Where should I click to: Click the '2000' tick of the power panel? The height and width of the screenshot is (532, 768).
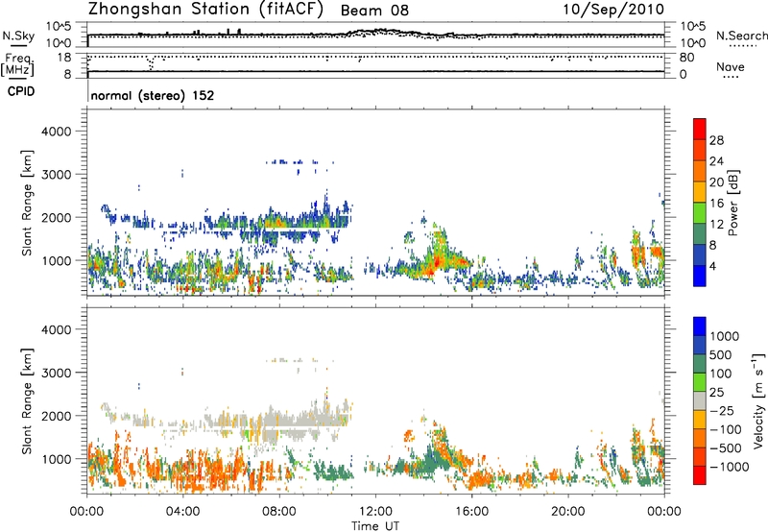click(56, 217)
